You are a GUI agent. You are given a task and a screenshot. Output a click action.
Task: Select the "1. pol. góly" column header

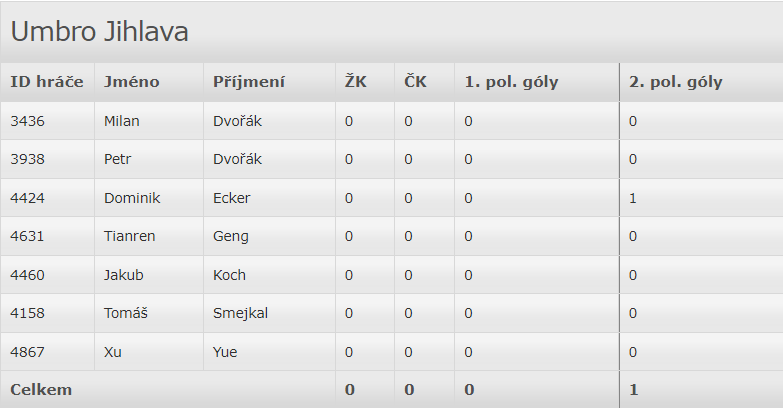click(x=511, y=82)
